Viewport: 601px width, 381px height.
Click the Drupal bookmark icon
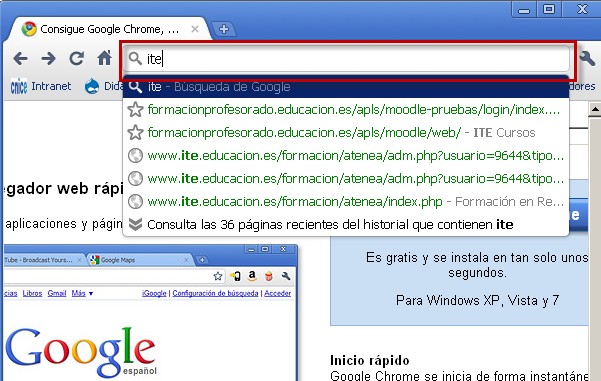[x=92, y=86]
